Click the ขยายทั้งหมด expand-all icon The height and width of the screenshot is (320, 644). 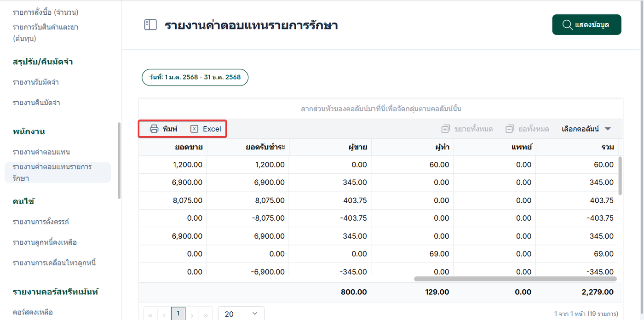point(445,129)
